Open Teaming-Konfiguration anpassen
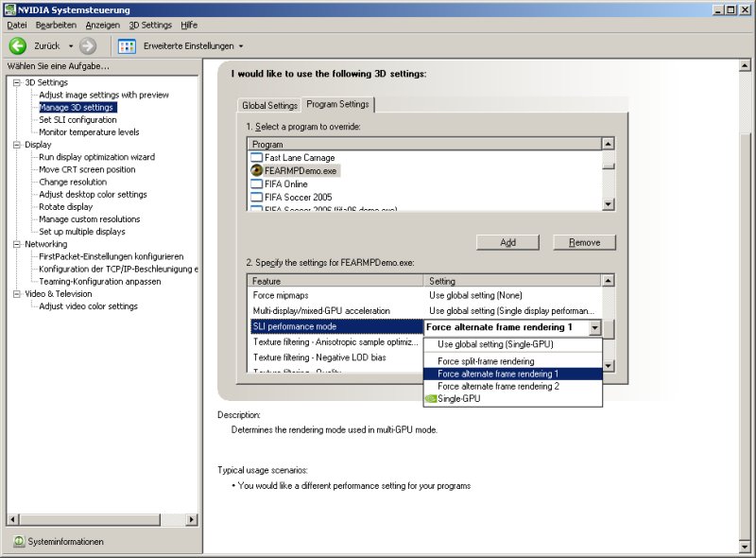Viewport: 756px width, 558px height. coord(100,282)
